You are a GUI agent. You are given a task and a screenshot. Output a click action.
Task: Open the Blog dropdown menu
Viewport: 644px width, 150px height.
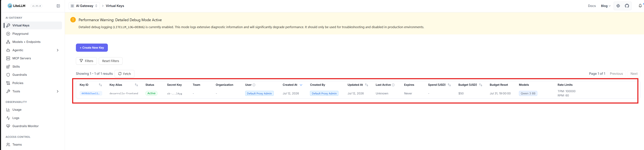tap(605, 6)
